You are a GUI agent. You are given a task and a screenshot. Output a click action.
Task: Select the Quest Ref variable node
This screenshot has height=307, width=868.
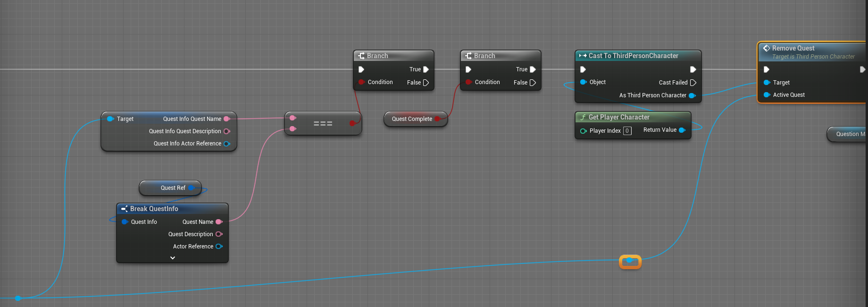pyautogui.click(x=170, y=188)
